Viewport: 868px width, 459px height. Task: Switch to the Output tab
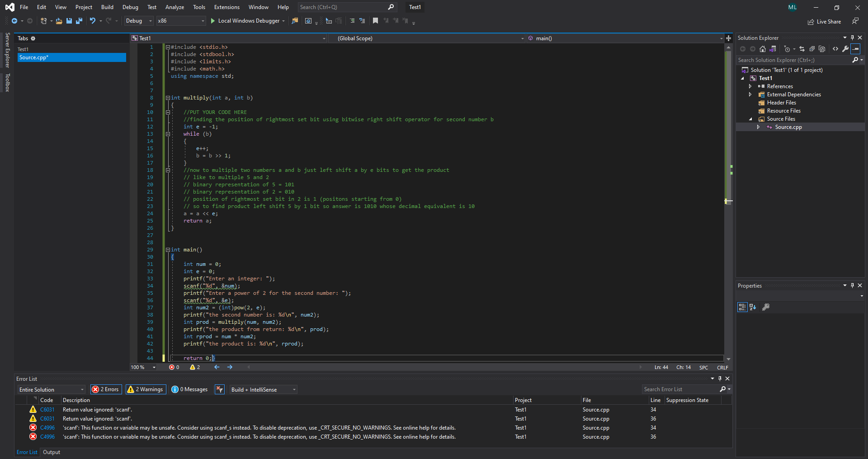51,452
